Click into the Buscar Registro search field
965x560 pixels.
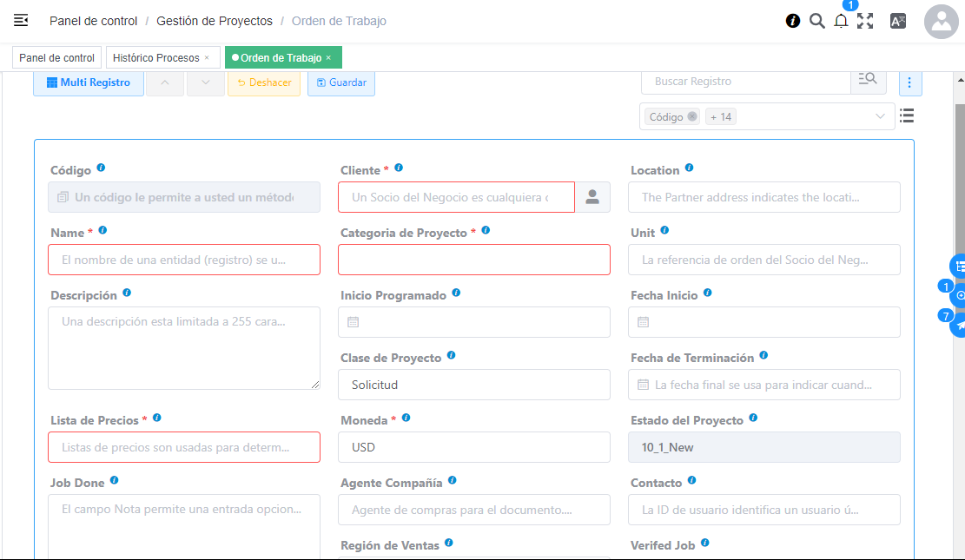745,82
